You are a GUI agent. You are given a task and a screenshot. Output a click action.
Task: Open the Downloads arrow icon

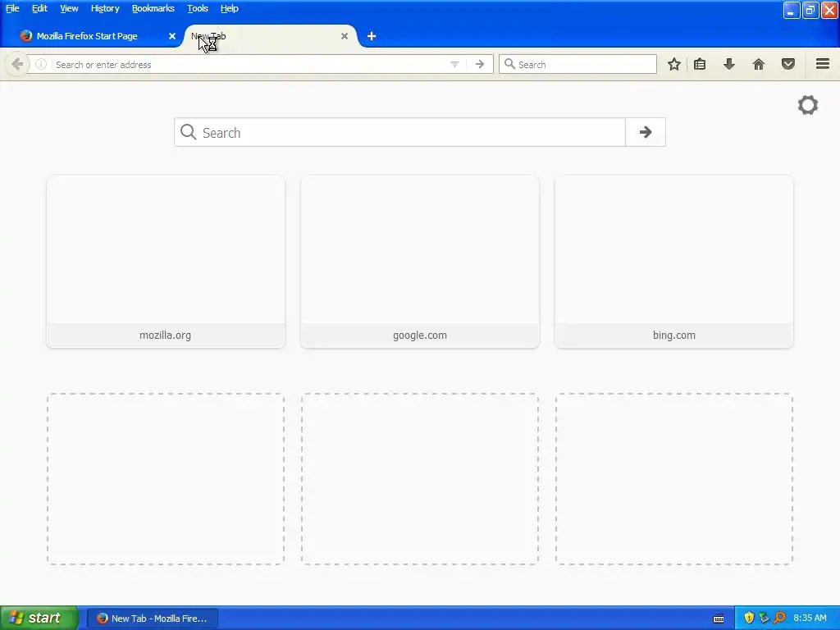click(729, 64)
